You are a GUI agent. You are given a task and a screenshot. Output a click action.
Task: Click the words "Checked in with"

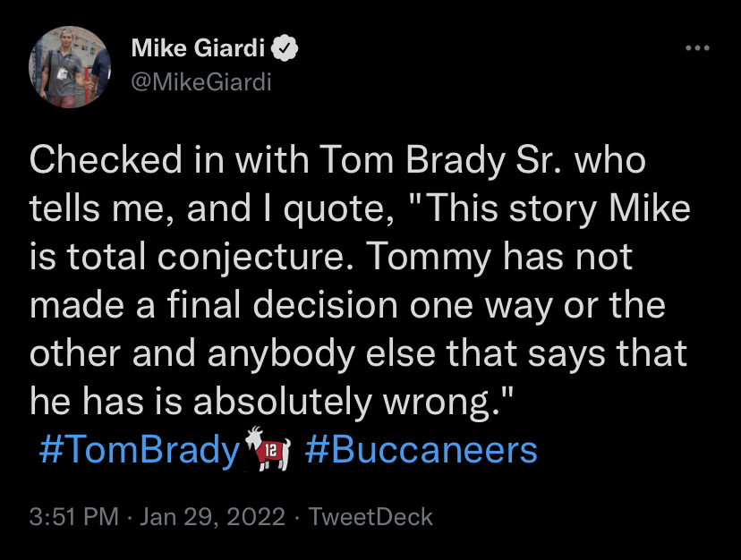pos(169,160)
